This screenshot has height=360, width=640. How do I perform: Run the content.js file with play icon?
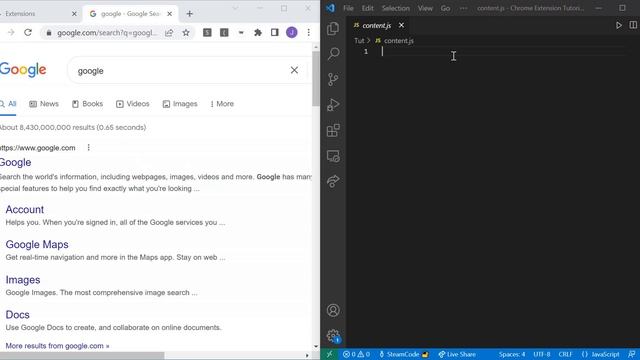click(x=619, y=25)
